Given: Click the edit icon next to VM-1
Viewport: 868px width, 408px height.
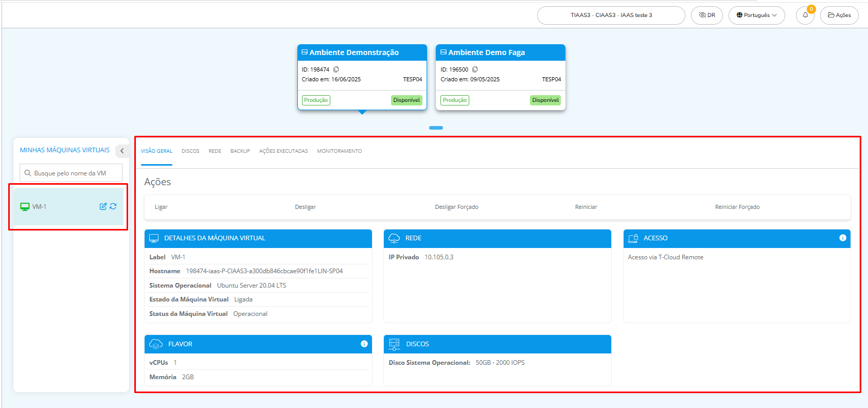Looking at the screenshot, I should 103,206.
